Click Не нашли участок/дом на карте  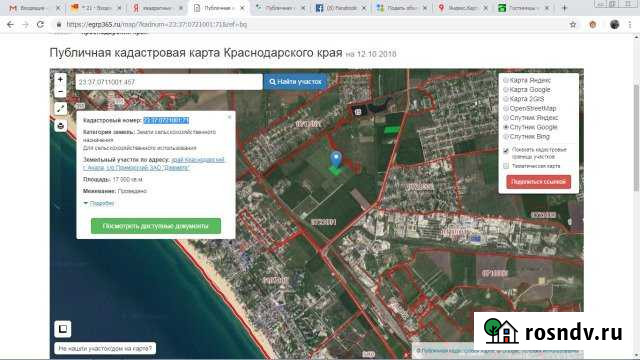coord(105,348)
